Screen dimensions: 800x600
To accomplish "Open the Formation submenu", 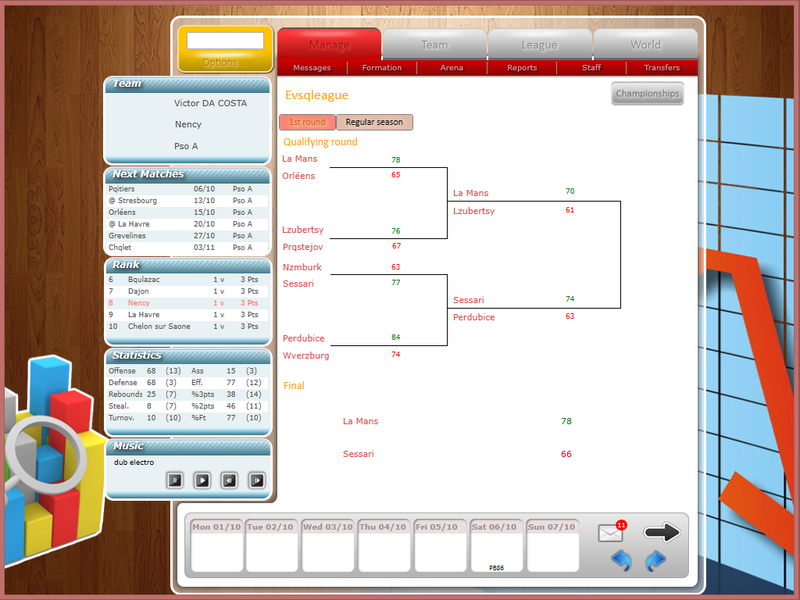I will 382,67.
